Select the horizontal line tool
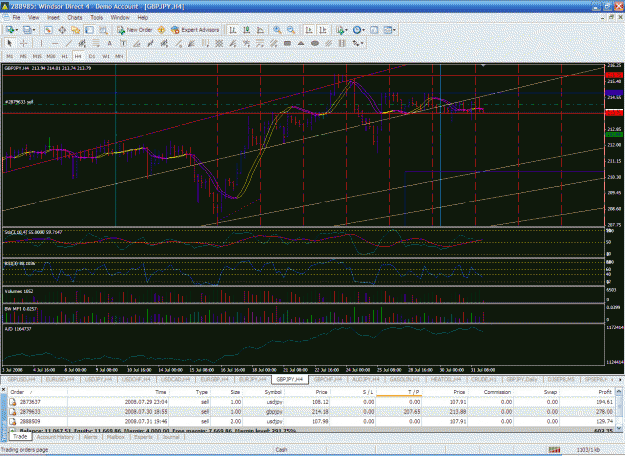This screenshot has width=625, height=456. 55,43
